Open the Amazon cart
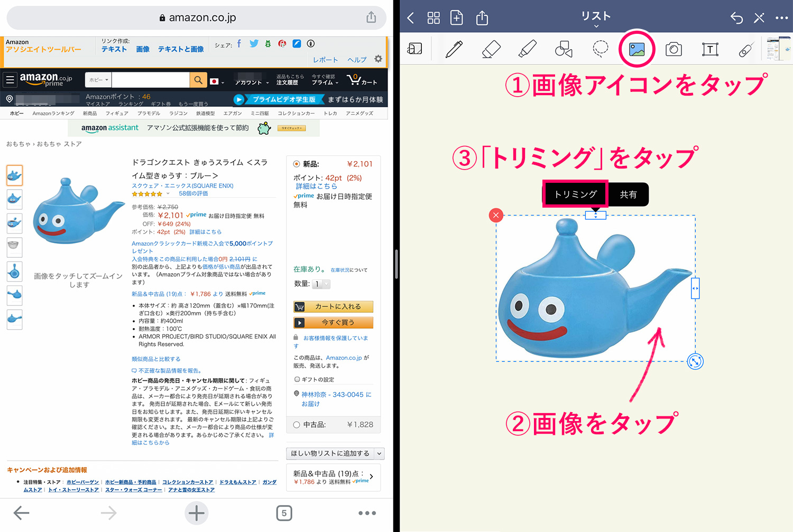 [x=362, y=80]
